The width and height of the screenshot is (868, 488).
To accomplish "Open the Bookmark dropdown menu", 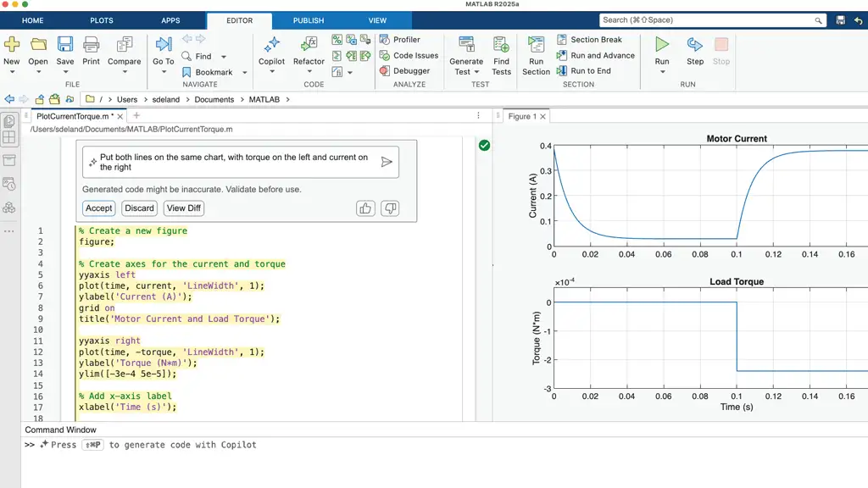I will point(245,73).
